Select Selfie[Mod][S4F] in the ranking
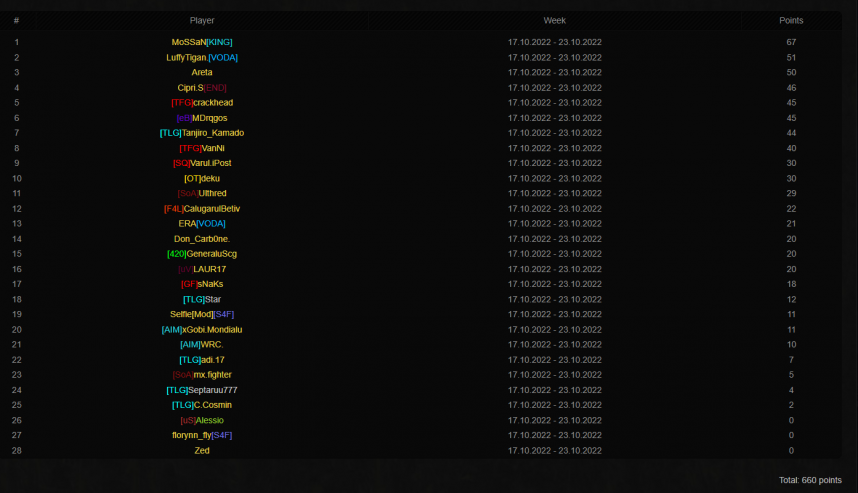This screenshot has width=858, height=493. (x=202, y=314)
